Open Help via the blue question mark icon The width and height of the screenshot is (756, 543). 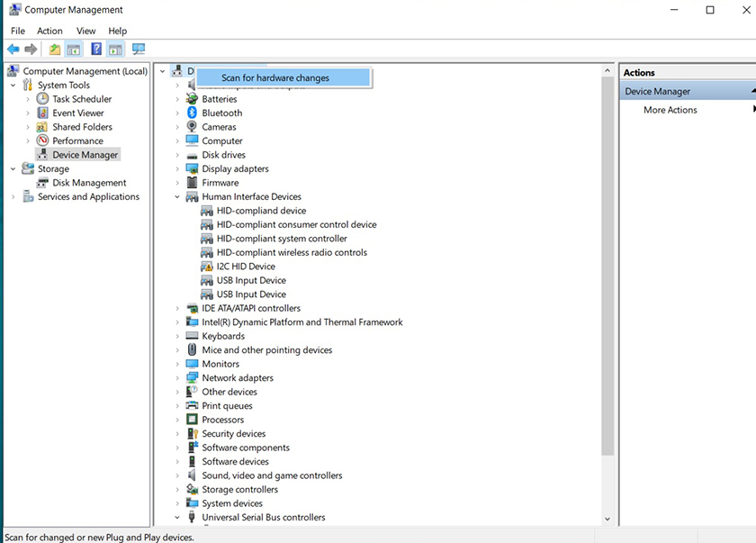coord(96,49)
